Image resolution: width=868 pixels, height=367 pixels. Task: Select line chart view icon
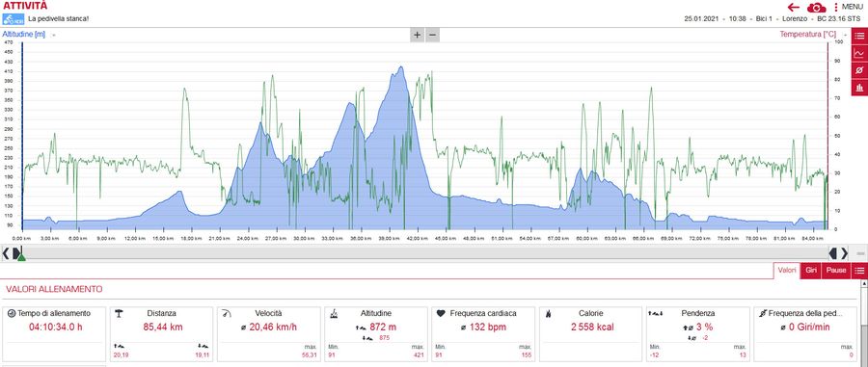coord(859,53)
